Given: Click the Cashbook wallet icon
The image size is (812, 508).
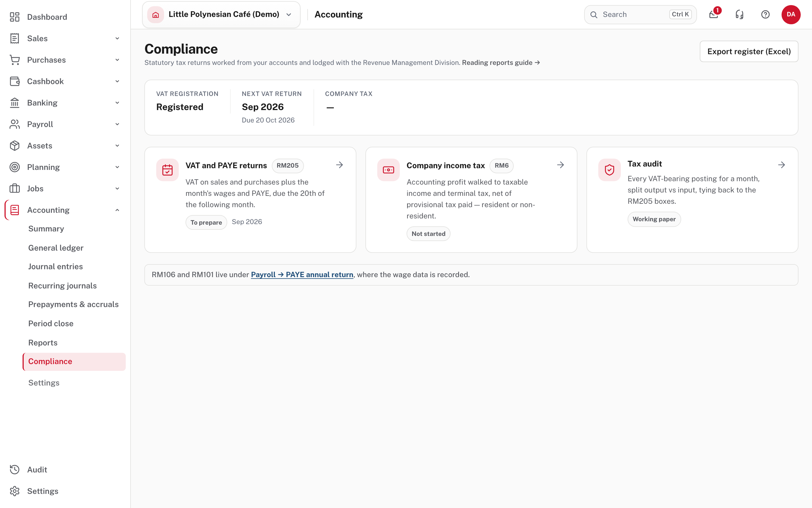Looking at the screenshot, I should (14, 81).
